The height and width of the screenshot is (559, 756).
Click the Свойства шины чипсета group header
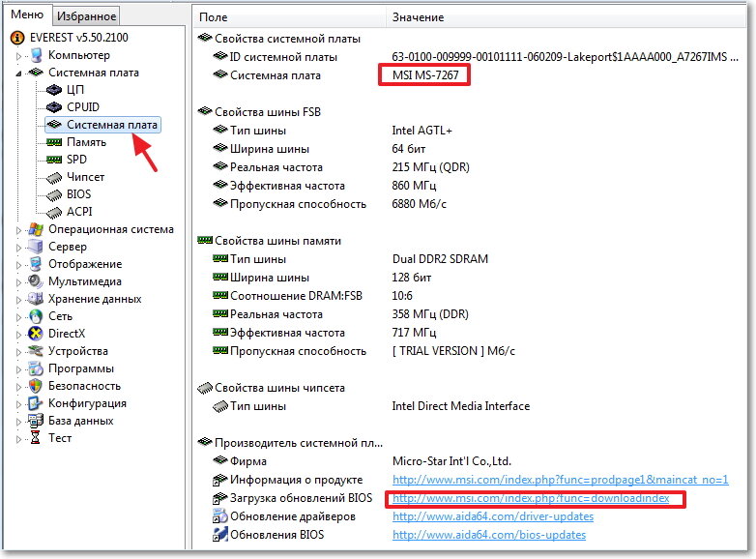click(x=279, y=388)
